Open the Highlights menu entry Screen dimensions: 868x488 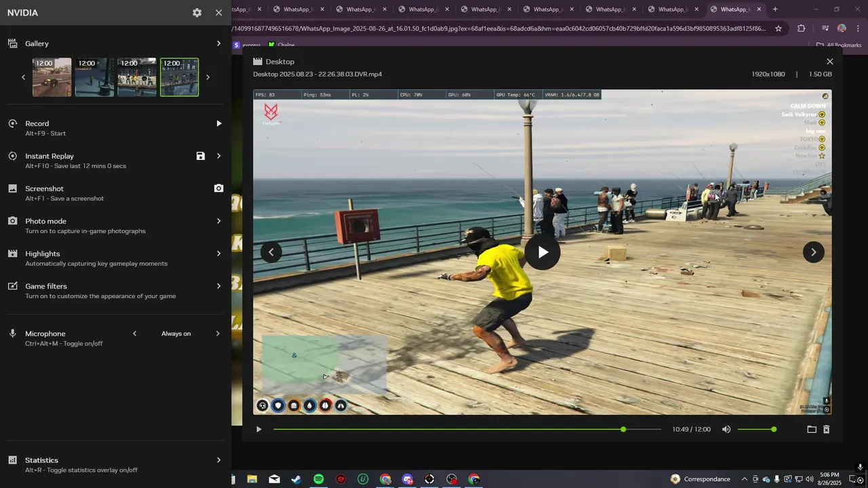tap(115, 258)
